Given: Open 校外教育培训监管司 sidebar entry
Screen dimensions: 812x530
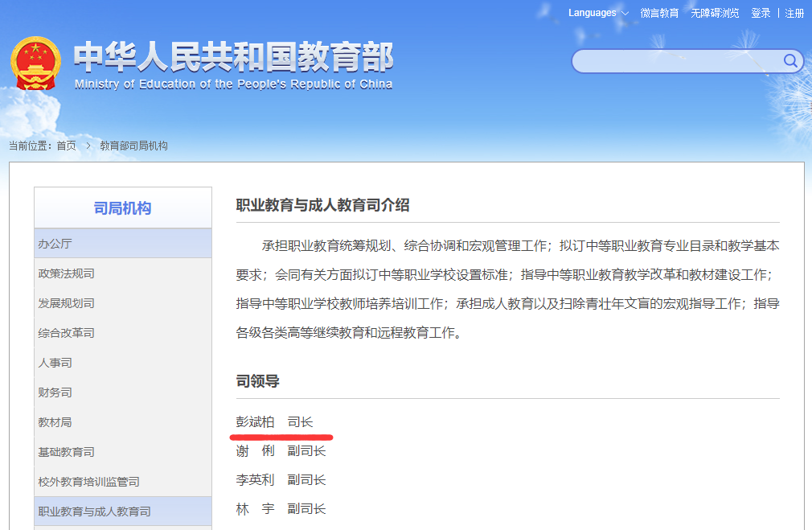Looking at the screenshot, I should [88, 482].
